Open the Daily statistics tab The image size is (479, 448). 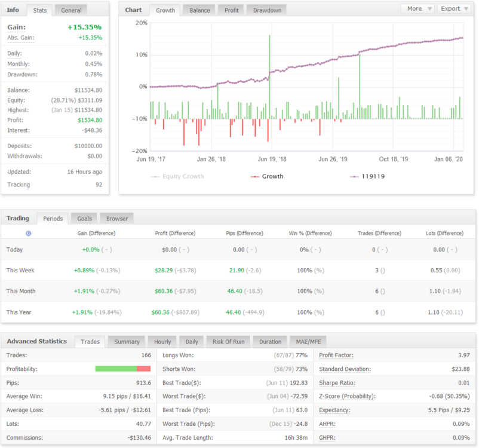(192, 342)
